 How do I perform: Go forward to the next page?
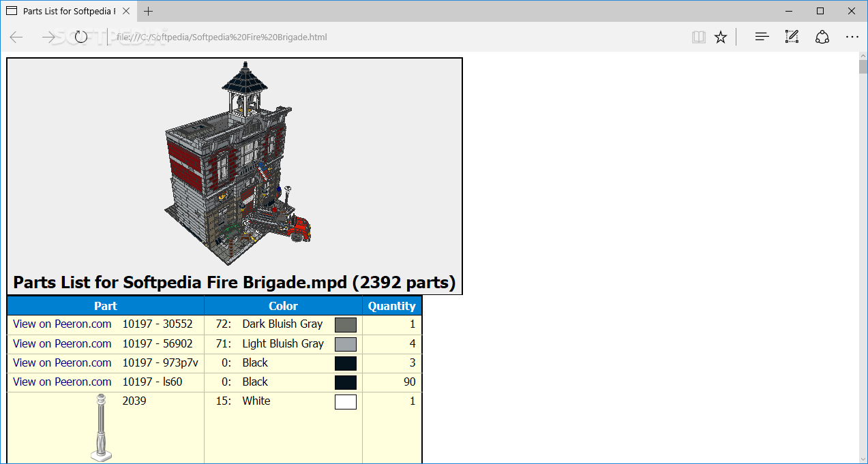point(49,37)
